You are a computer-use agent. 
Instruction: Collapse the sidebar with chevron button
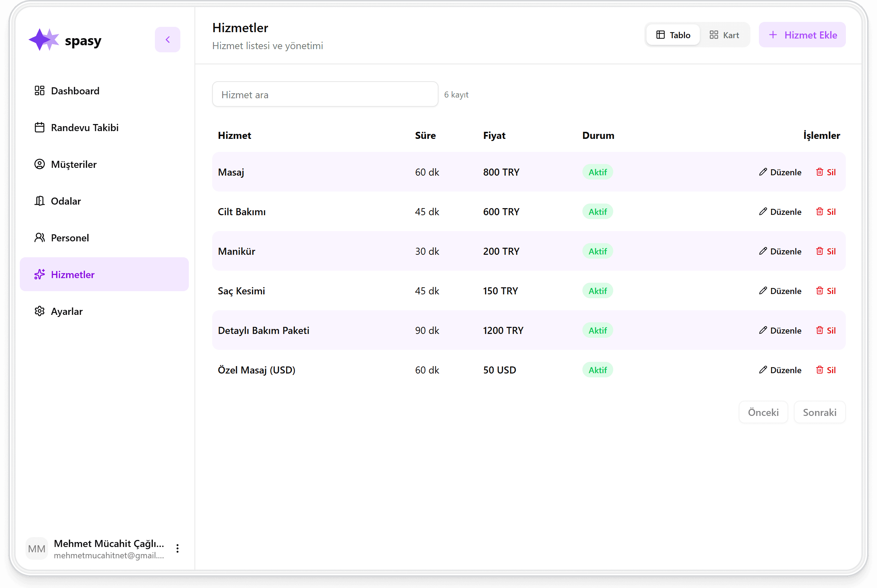tap(167, 39)
